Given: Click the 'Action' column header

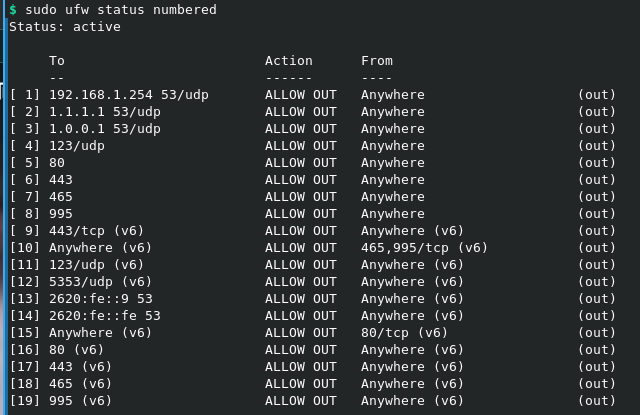Looking at the screenshot, I should tap(288, 61).
